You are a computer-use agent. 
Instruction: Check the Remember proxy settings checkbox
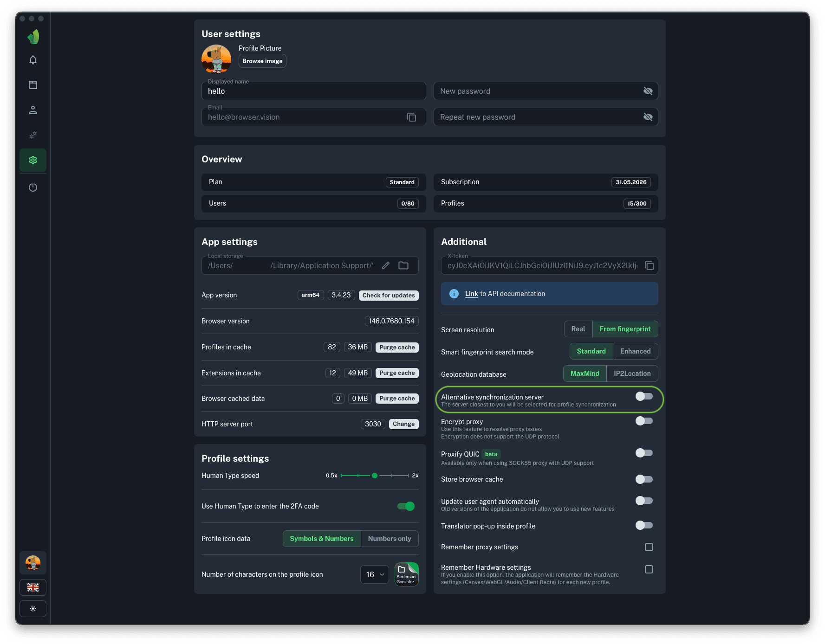coord(649,547)
